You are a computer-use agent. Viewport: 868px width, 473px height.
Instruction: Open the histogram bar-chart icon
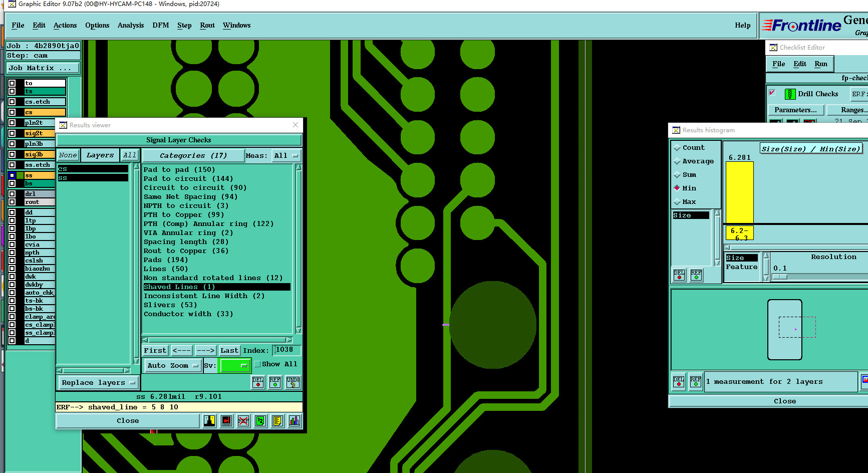click(295, 421)
